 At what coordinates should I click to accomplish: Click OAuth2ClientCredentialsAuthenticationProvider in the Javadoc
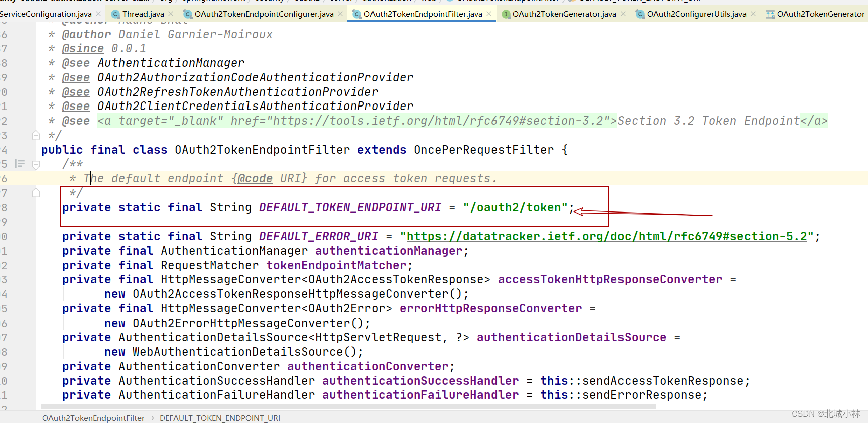point(256,107)
